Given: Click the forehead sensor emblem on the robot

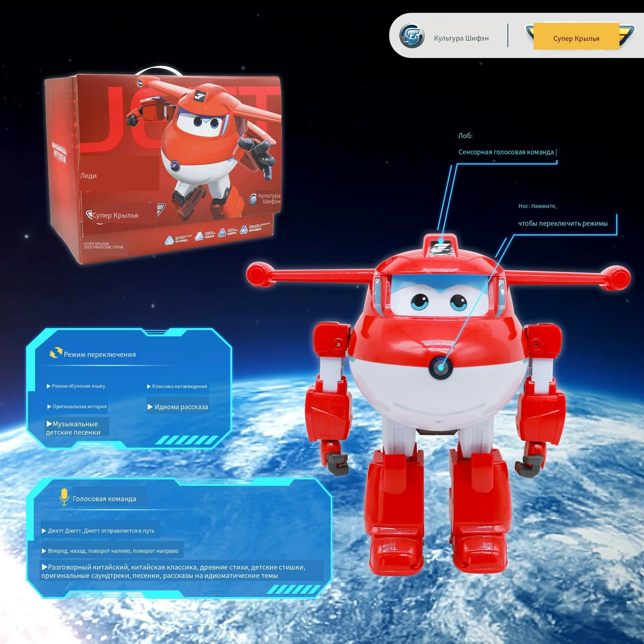Looking at the screenshot, I should coord(440,249).
